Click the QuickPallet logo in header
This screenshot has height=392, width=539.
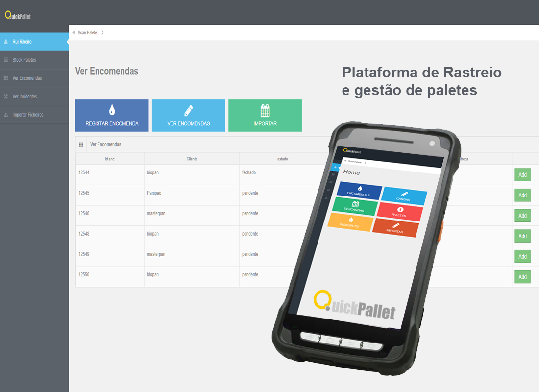[x=18, y=16]
